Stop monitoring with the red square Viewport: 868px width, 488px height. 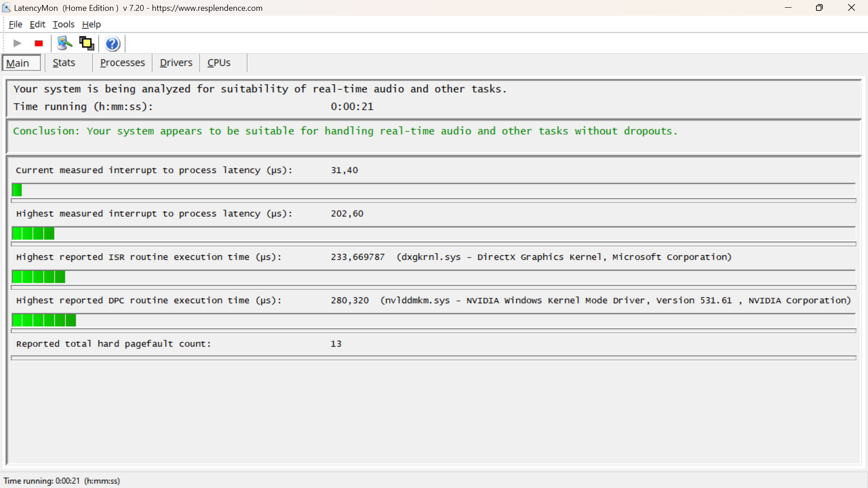click(x=38, y=43)
